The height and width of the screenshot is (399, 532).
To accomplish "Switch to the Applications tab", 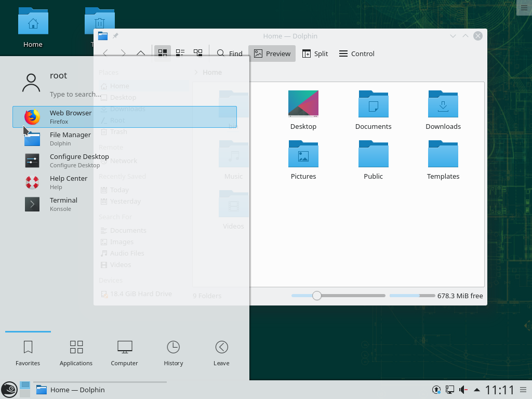I will (76, 353).
